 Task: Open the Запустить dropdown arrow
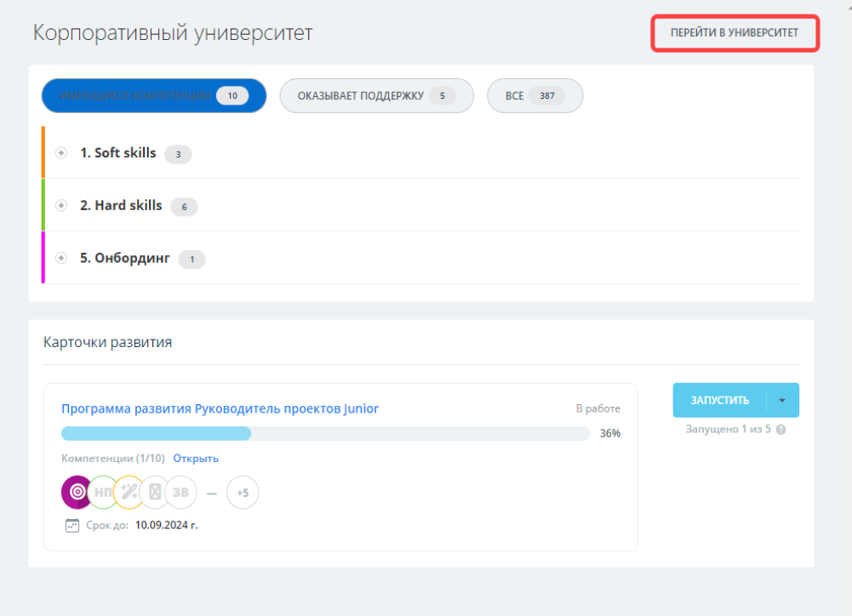[x=782, y=401]
